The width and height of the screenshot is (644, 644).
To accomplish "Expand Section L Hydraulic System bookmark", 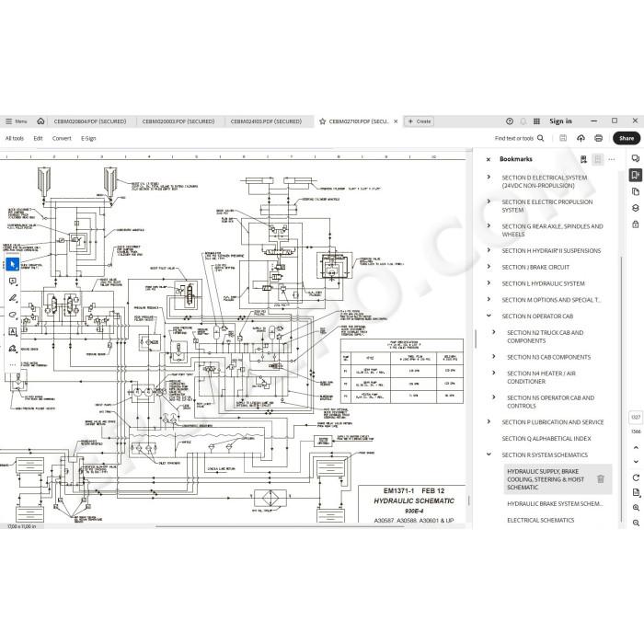I will click(489, 283).
